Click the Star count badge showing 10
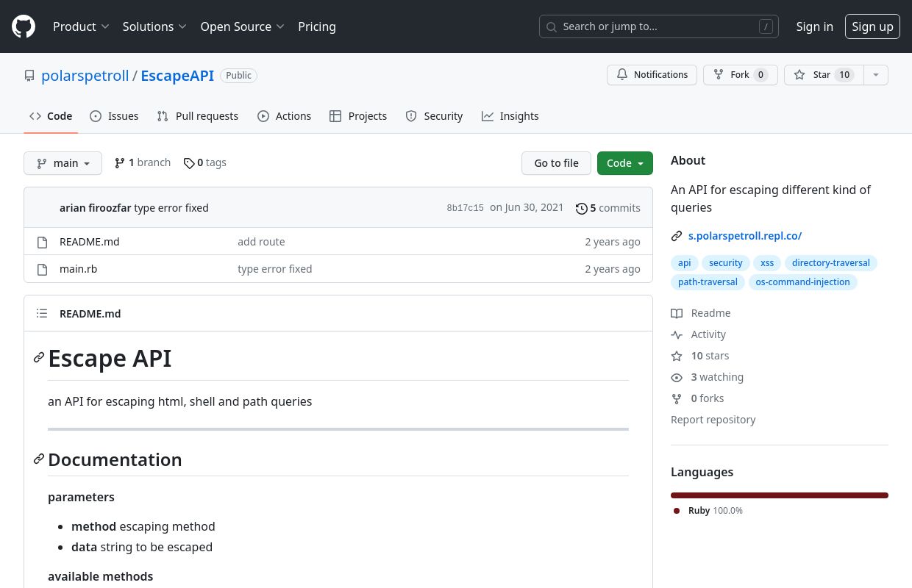 [x=844, y=75]
